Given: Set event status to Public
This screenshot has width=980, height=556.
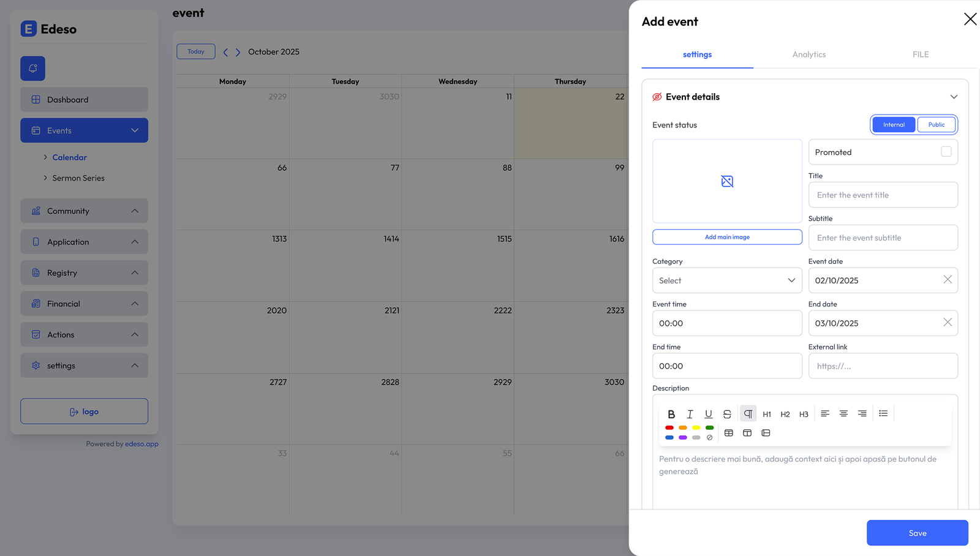Looking at the screenshot, I should 936,125.
